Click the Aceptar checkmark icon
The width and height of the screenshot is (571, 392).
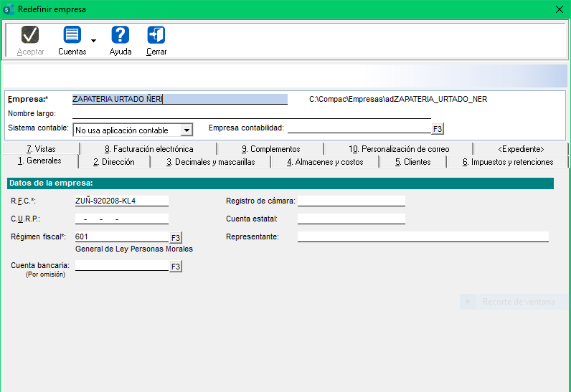click(30, 35)
